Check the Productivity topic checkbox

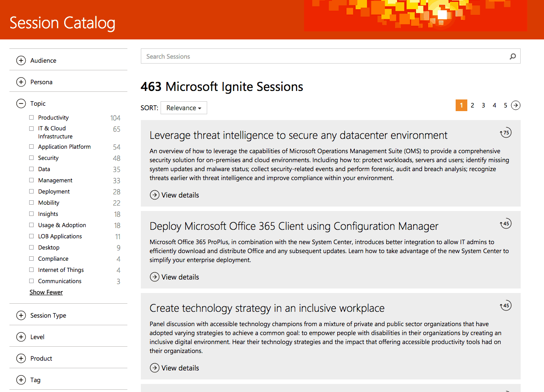31,117
